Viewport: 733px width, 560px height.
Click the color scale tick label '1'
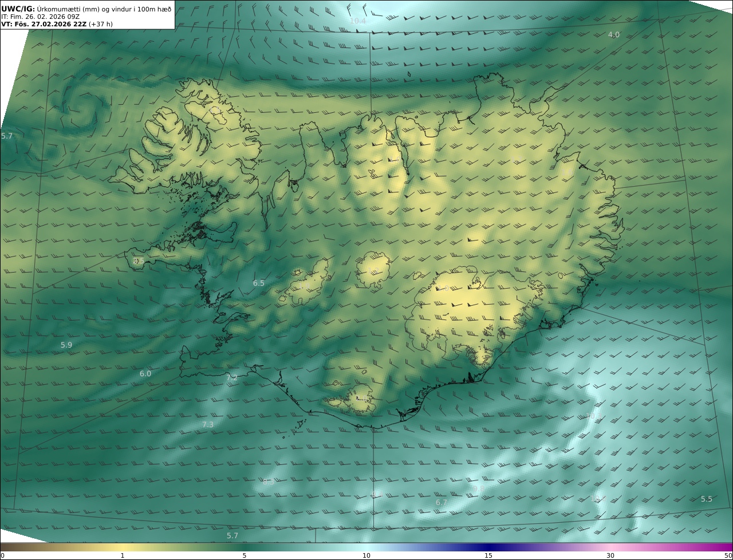(123, 555)
